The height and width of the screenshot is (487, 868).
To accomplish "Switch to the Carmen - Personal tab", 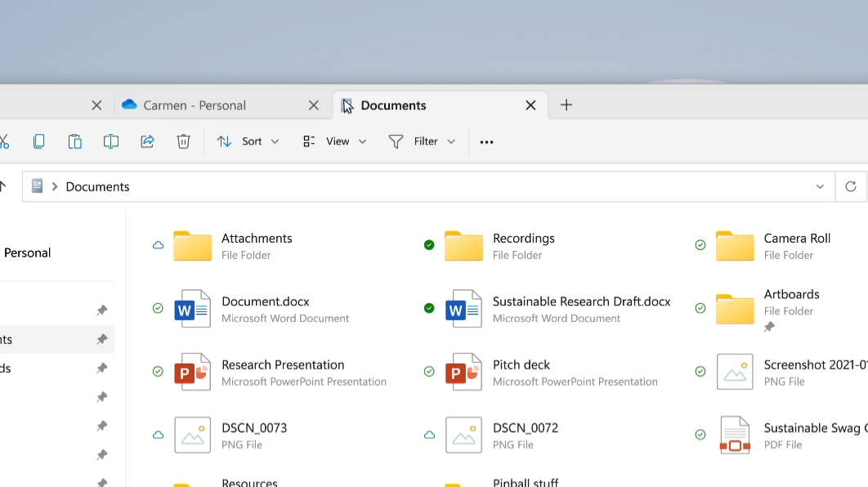I will pyautogui.click(x=195, y=105).
